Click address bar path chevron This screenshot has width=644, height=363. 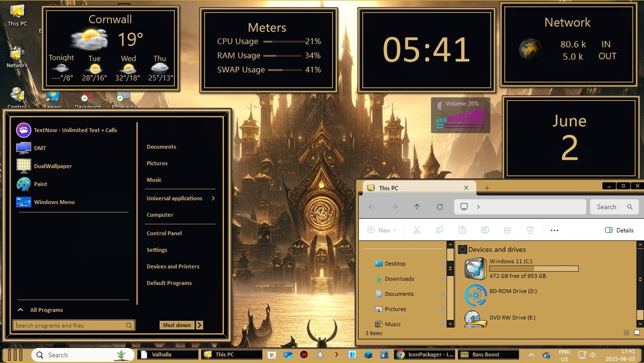478,207
